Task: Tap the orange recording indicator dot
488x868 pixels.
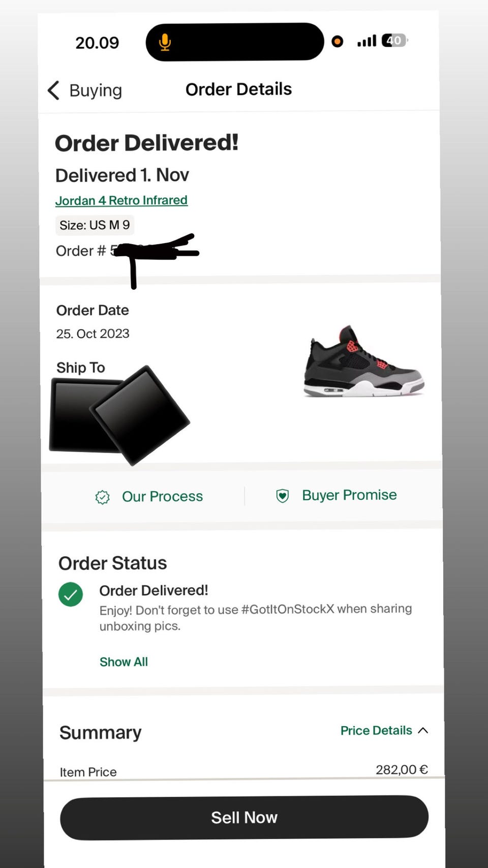Action: [x=337, y=41]
